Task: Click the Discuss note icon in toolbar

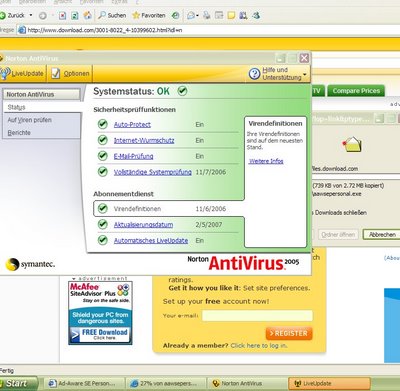Action: [x=231, y=15]
